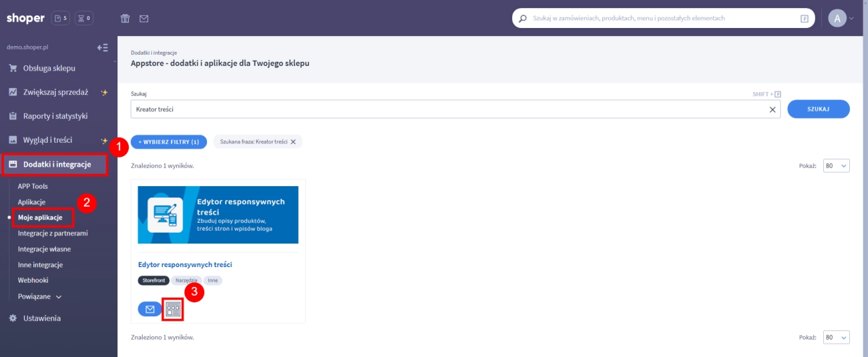Remove the 'Szukana fraza' filter chip
The image size is (868, 357).
coord(293,142)
